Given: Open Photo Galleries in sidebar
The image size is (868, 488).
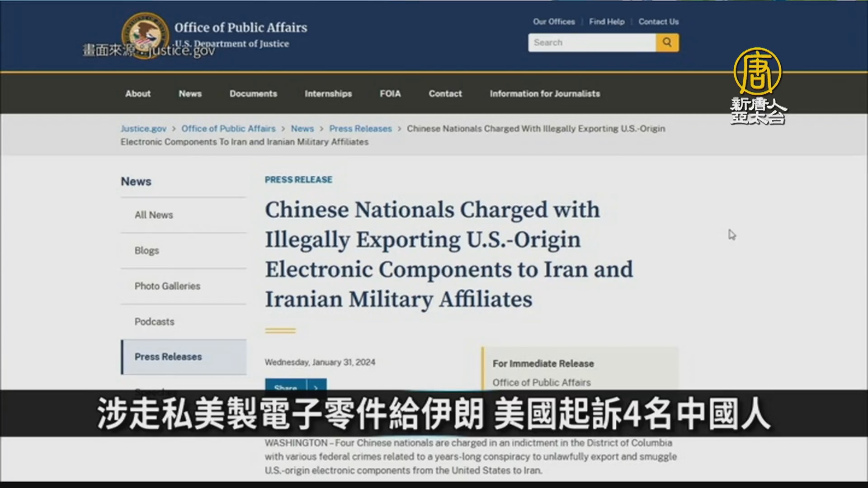Looking at the screenshot, I should (x=167, y=286).
